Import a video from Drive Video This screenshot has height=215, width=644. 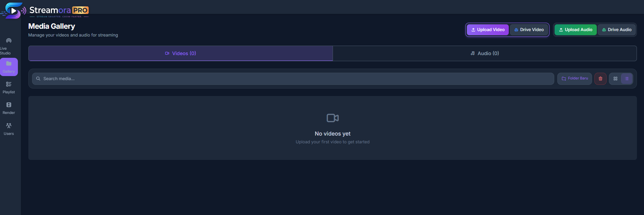click(x=529, y=30)
